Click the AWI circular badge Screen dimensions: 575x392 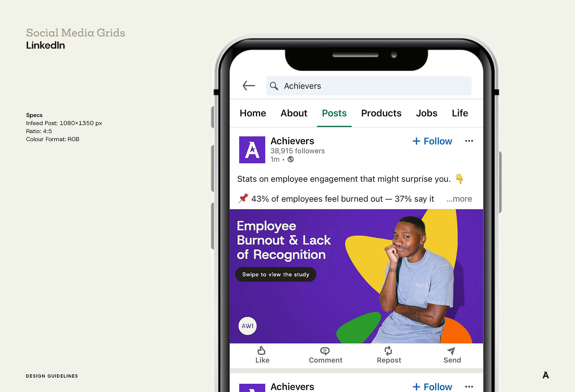(247, 326)
